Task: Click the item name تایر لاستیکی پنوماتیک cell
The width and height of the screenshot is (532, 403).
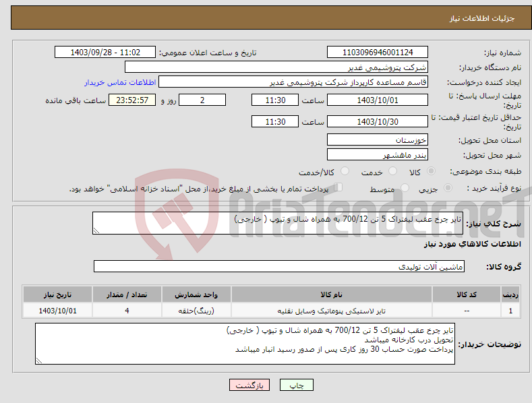Action: point(332,311)
